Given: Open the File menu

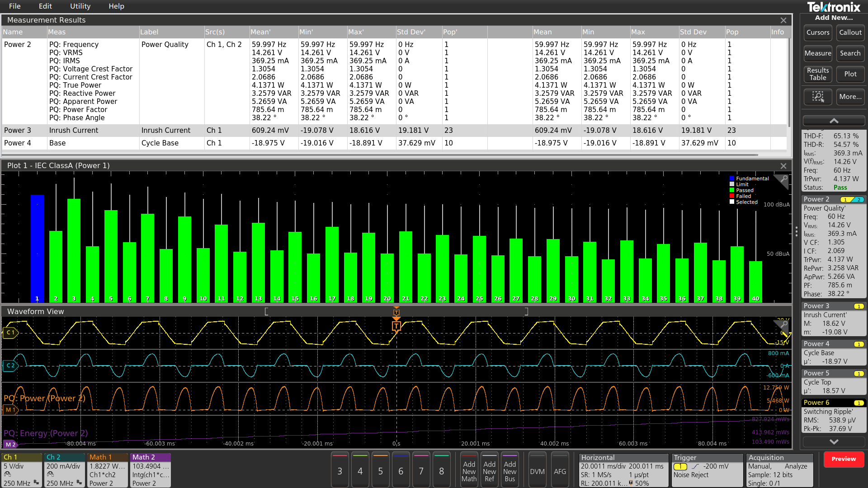Looking at the screenshot, I should click(x=14, y=6).
